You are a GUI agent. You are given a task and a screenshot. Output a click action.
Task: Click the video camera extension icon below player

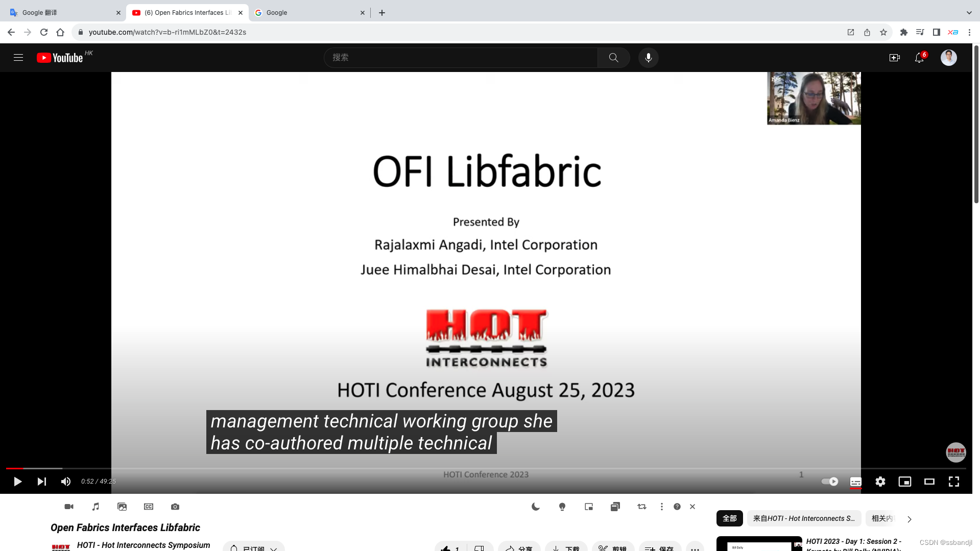pyautogui.click(x=69, y=507)
